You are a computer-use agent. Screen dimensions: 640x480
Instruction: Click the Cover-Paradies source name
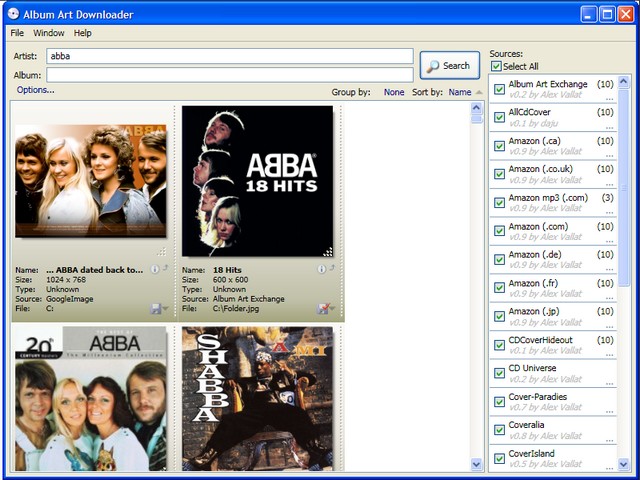[538, 397]
